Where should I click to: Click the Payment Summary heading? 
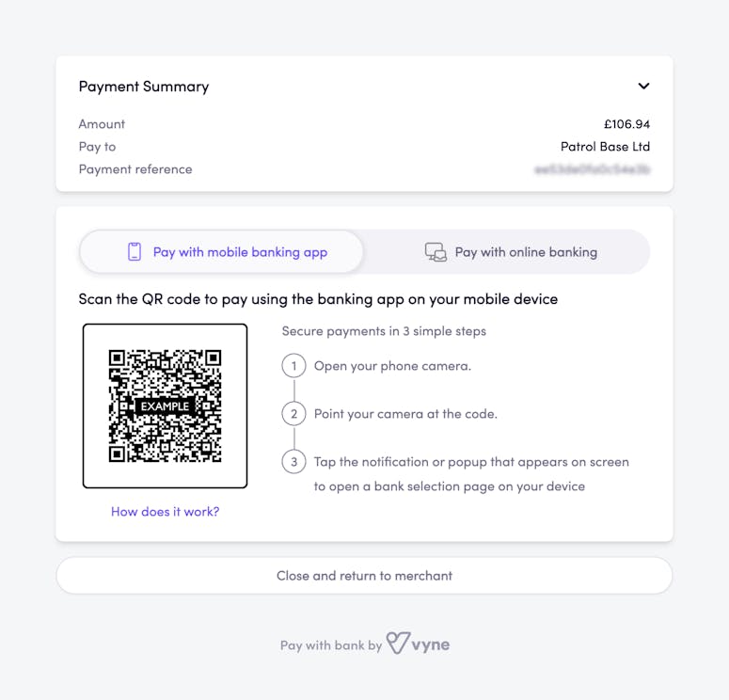click(x=144, y=87)
